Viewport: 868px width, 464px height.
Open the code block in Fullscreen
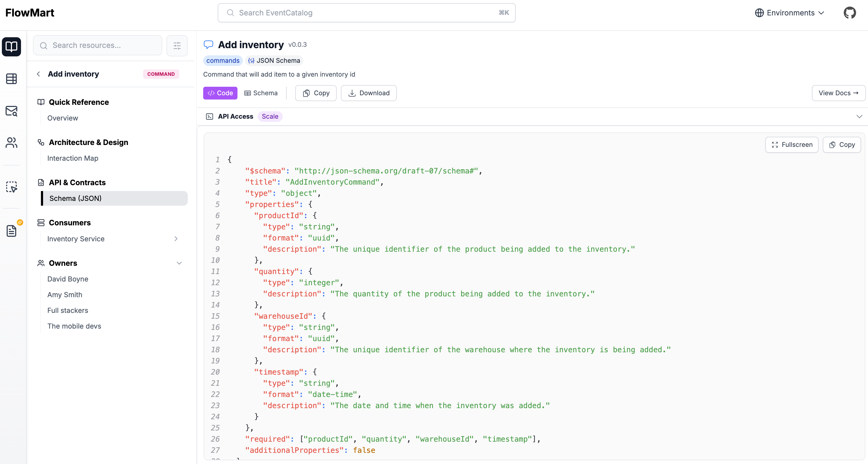(791, 145)
